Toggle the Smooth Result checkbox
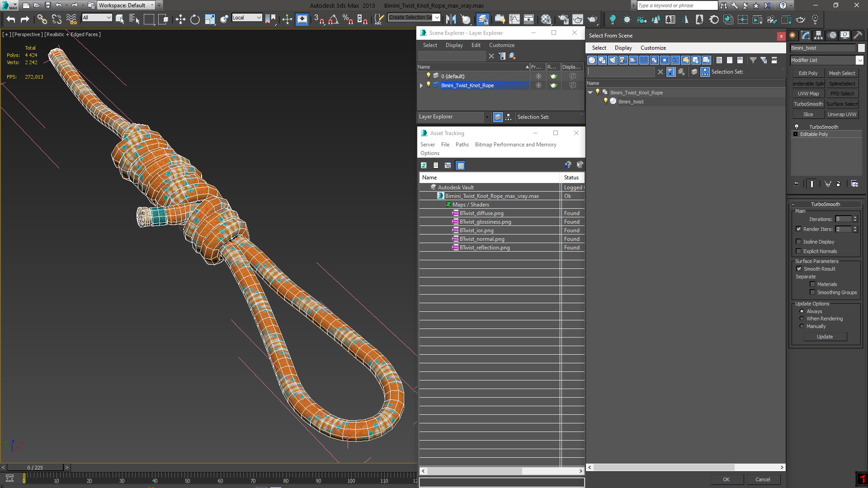 coord(799,269)
